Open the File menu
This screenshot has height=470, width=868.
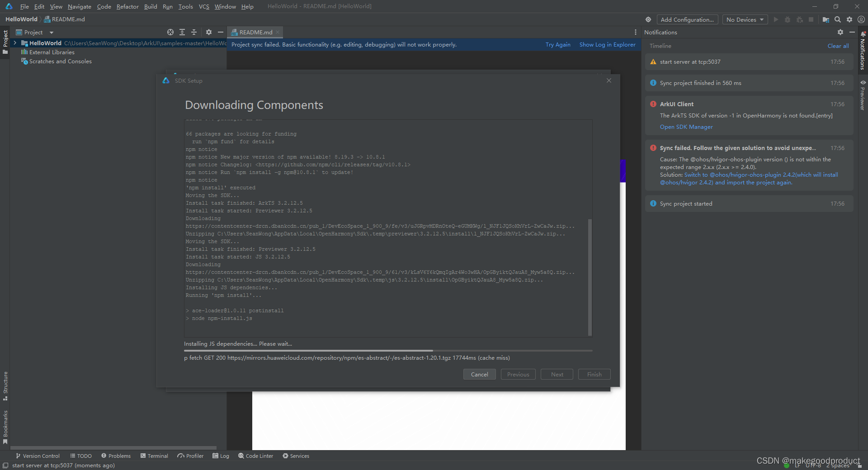(x=24, y=6)
